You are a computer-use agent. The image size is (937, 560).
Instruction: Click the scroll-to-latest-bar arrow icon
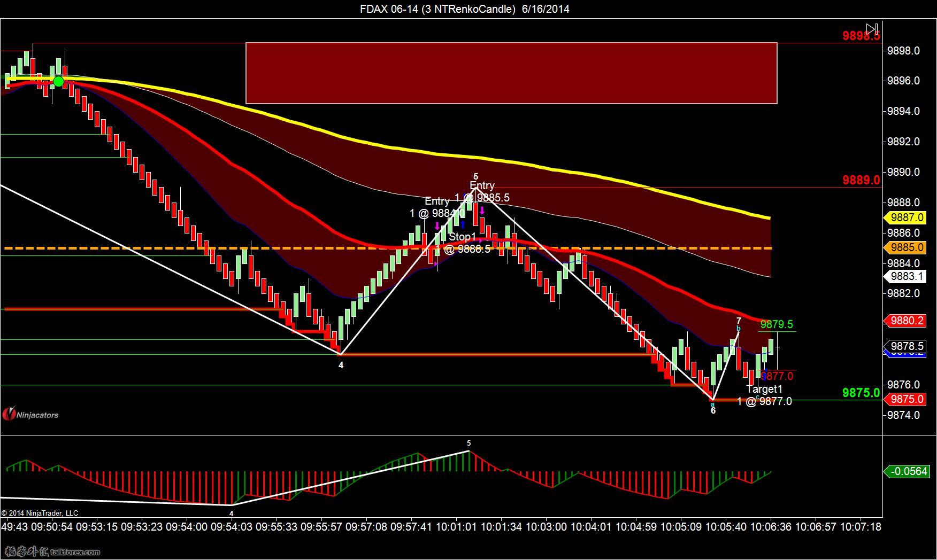(x=872, y=28)
